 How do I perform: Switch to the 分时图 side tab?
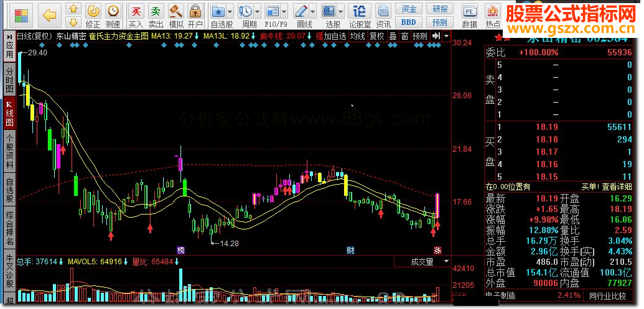point(9,80)
